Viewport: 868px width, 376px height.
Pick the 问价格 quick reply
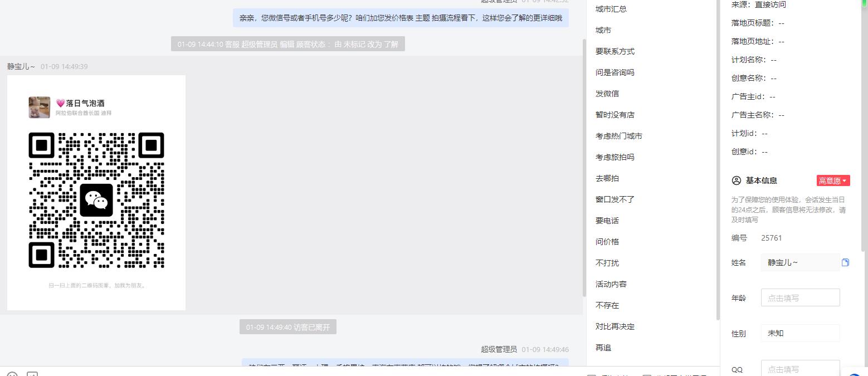point(607,242)
